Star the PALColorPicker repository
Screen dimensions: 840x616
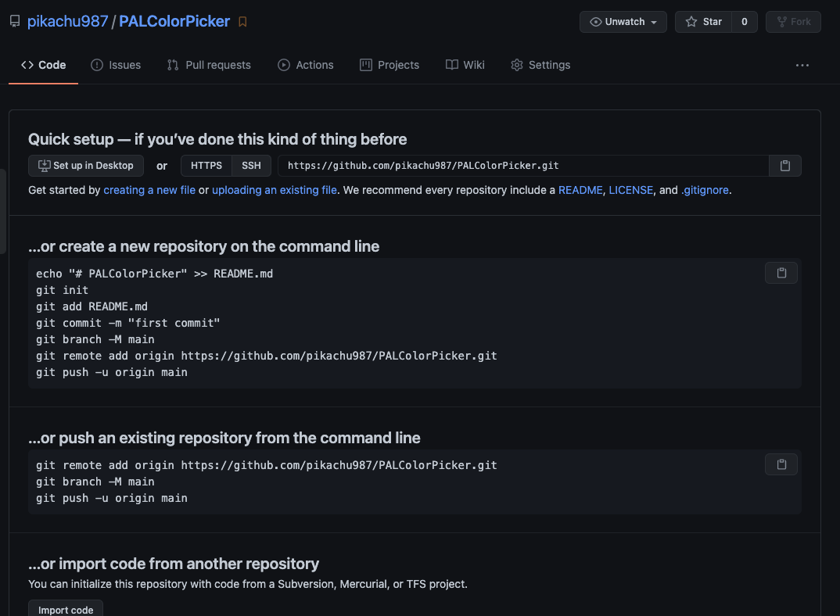(703, 22)
